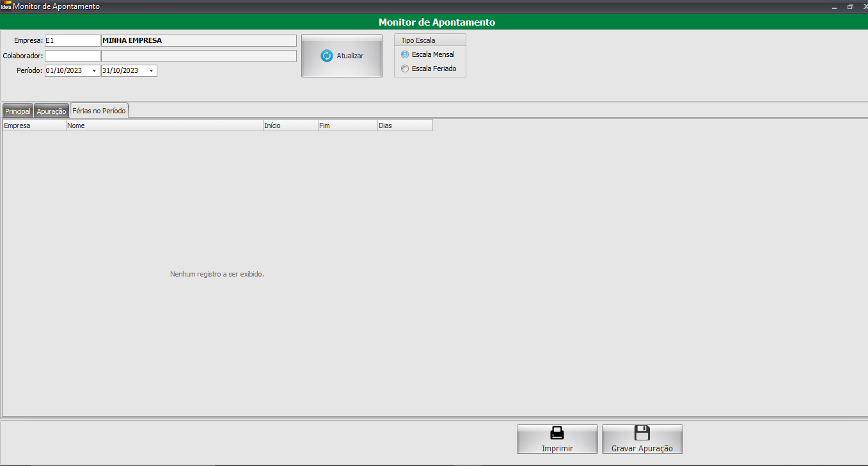Open the end date 31/10/2023 dropdown arrow
The width and height of the screenshot is (868, 466).
[x=152, y=70]
